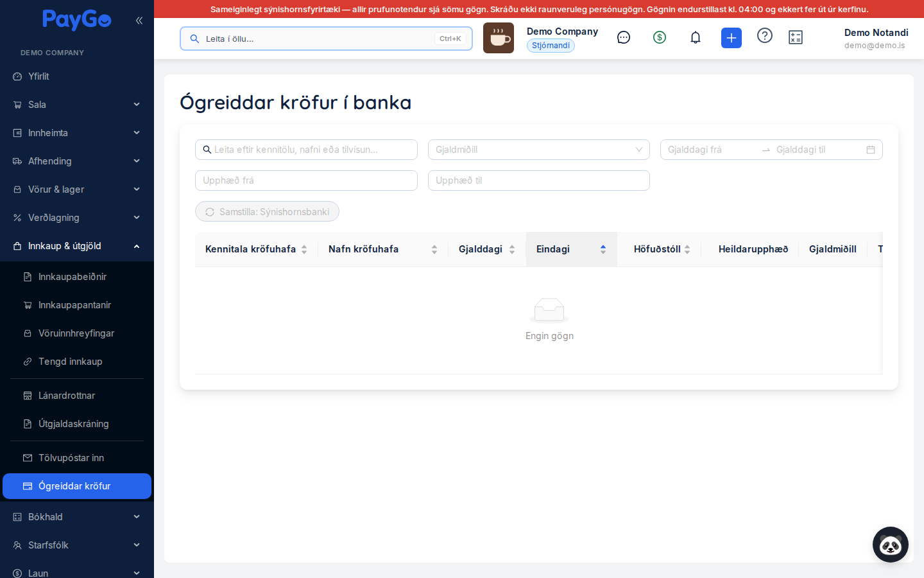Click the Upphæð frá input
This screenshot has width=924, height=578.
point(306,180)
